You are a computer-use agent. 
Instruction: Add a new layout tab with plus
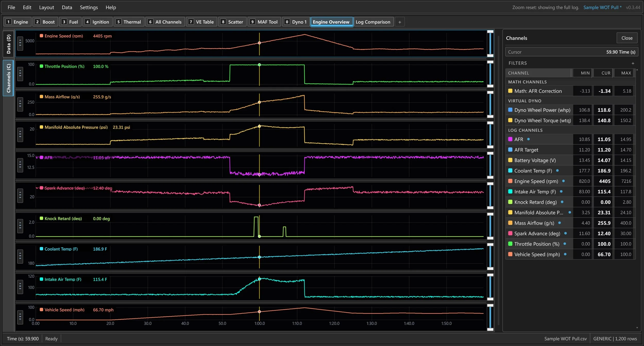point(400,22)
